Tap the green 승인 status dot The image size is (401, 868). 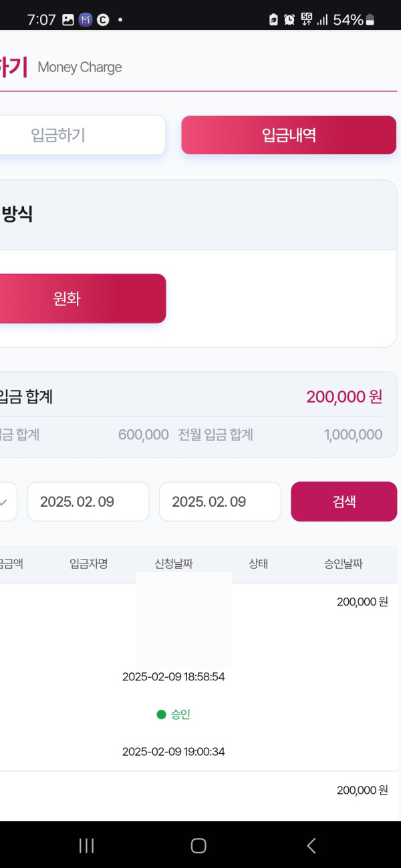(x=161, y=714)
